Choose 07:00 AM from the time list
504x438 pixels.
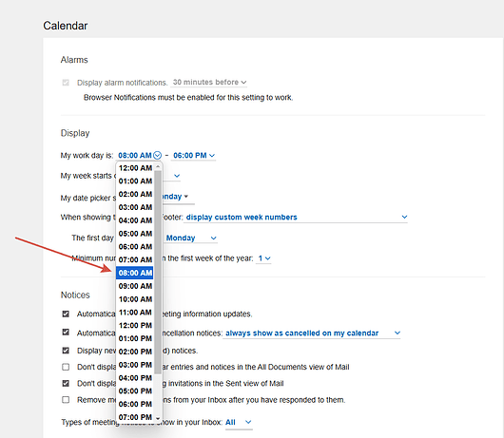(x=135, y=259)
